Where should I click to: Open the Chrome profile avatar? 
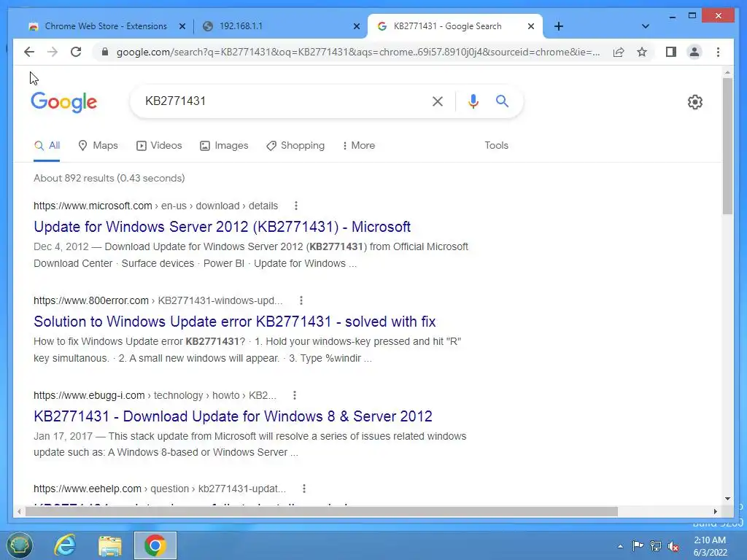tap(694, 52)
